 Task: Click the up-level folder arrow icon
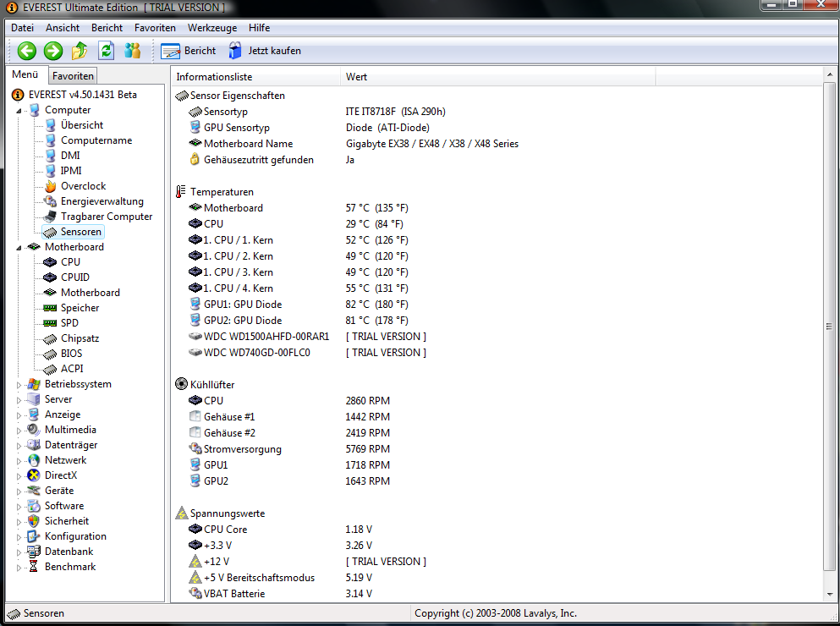click(80, 51)
